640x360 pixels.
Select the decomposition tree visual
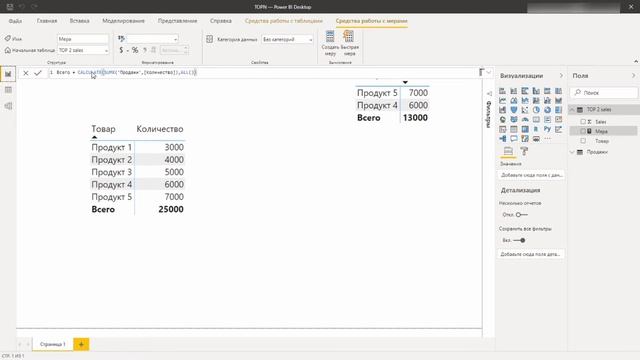(502, 139)
